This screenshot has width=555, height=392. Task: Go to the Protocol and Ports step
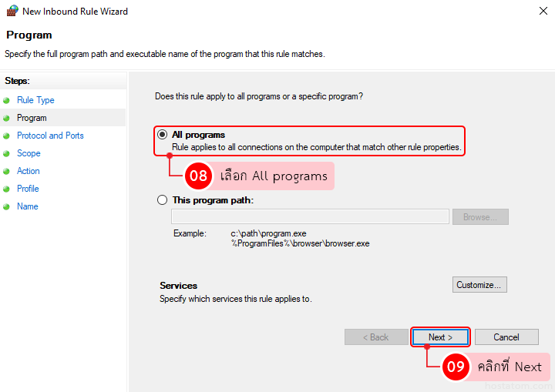pos(50,136)
